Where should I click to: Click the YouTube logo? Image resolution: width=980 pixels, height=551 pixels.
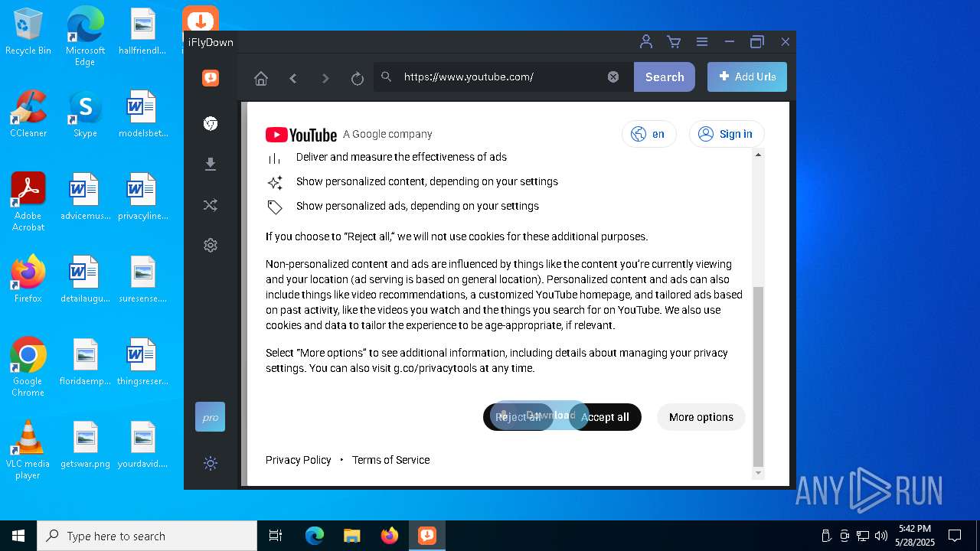301,135
